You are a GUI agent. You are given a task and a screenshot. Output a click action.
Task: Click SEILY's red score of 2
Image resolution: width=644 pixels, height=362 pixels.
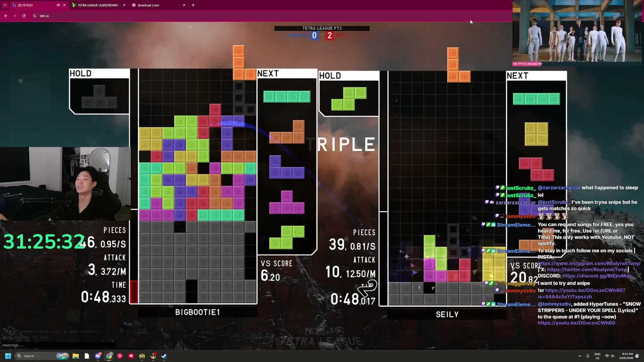tap(330, 35)
